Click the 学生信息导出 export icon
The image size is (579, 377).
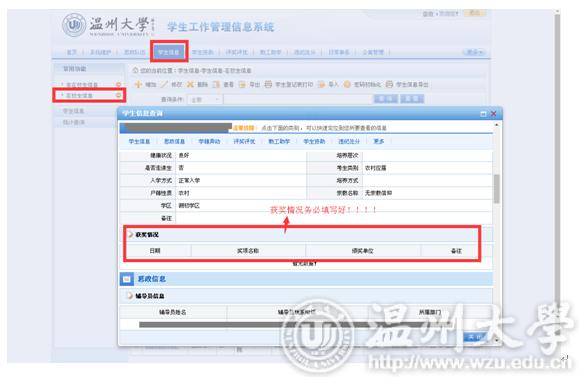pyautogui.click(x=389, y=85)
